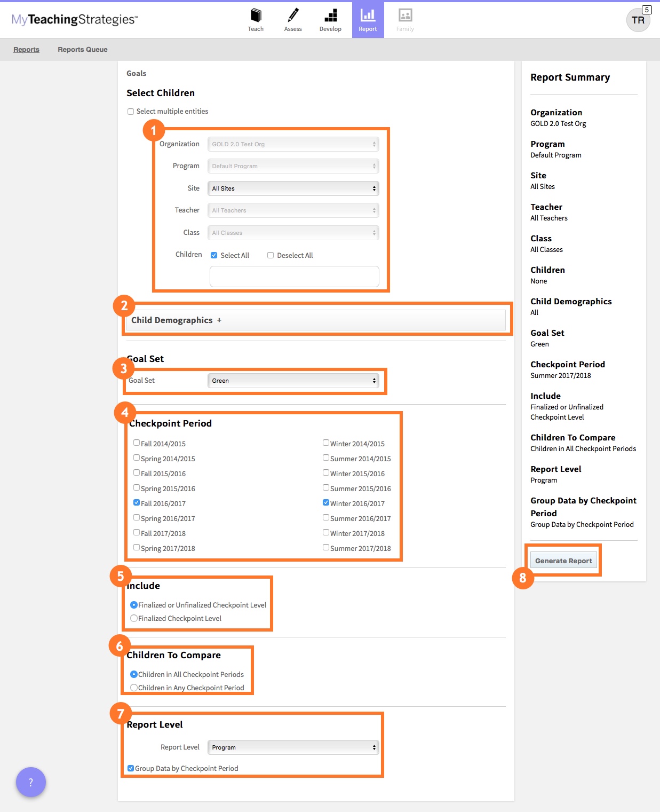
Task: Open the Report Level dropdown
Action: point(293,747)
